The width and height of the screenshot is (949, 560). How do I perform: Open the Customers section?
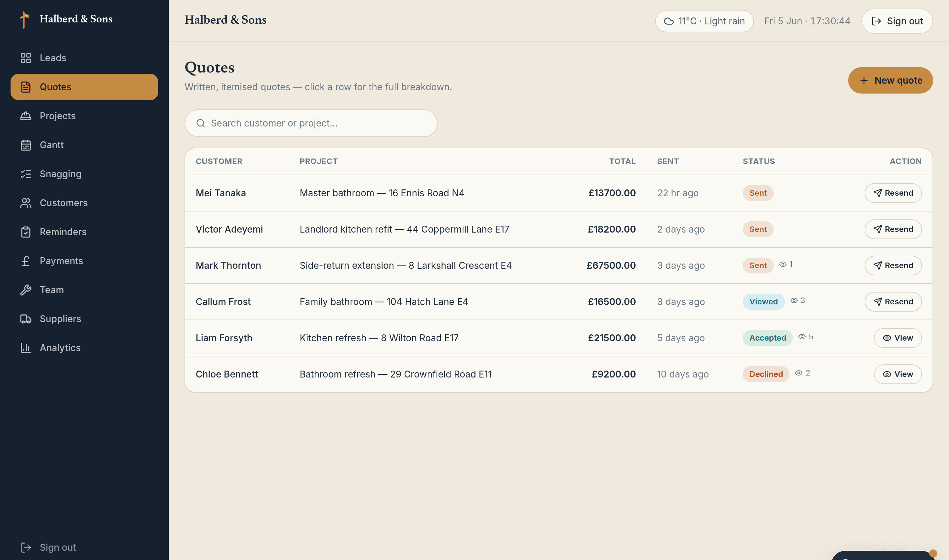(x=84, y=203)
